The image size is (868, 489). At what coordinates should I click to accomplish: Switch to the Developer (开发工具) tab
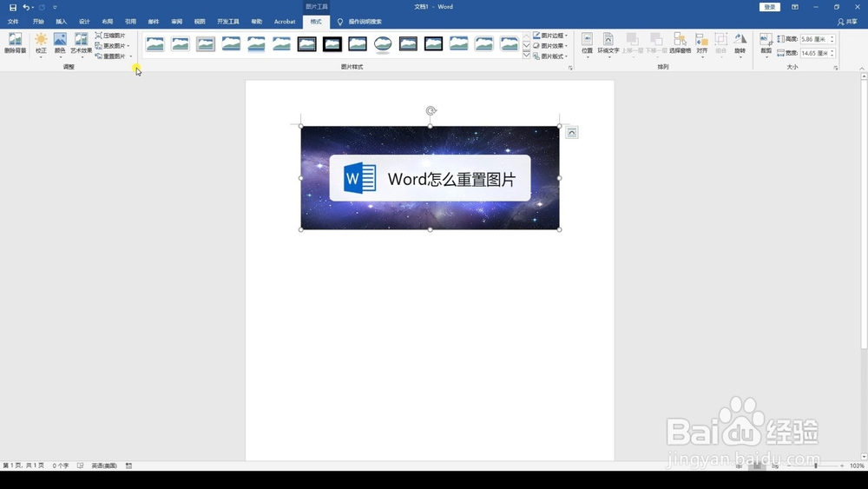coord(228,22)
